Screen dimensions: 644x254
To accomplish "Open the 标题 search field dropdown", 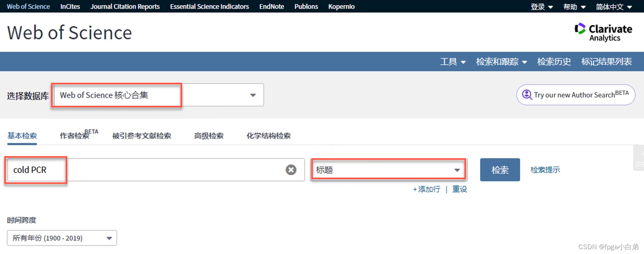I will (389, 170).
